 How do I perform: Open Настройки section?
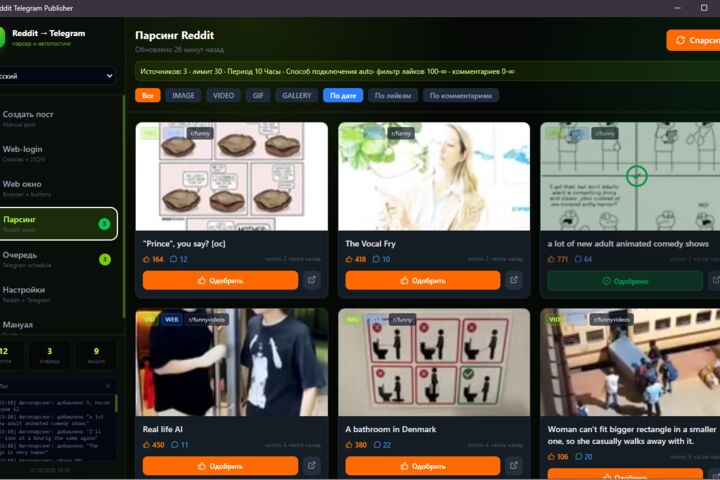(x=59, y=294)
